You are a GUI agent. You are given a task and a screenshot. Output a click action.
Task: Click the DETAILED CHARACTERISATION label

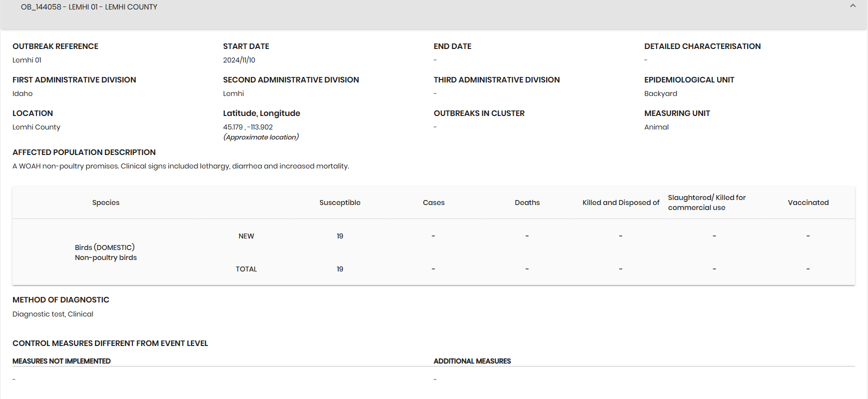click(702, 46)
